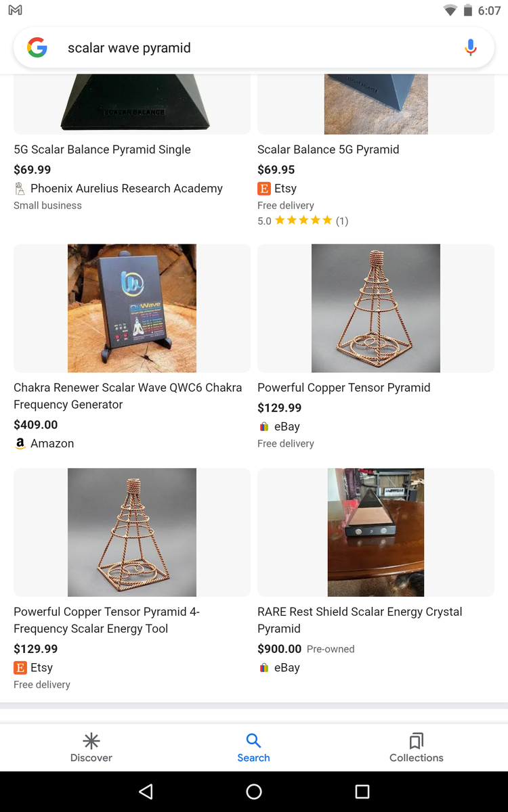The width and height of the screenshot is (508, 812).
Task: Tap the microphone voice search icon
Action: (x=471, y=48)
